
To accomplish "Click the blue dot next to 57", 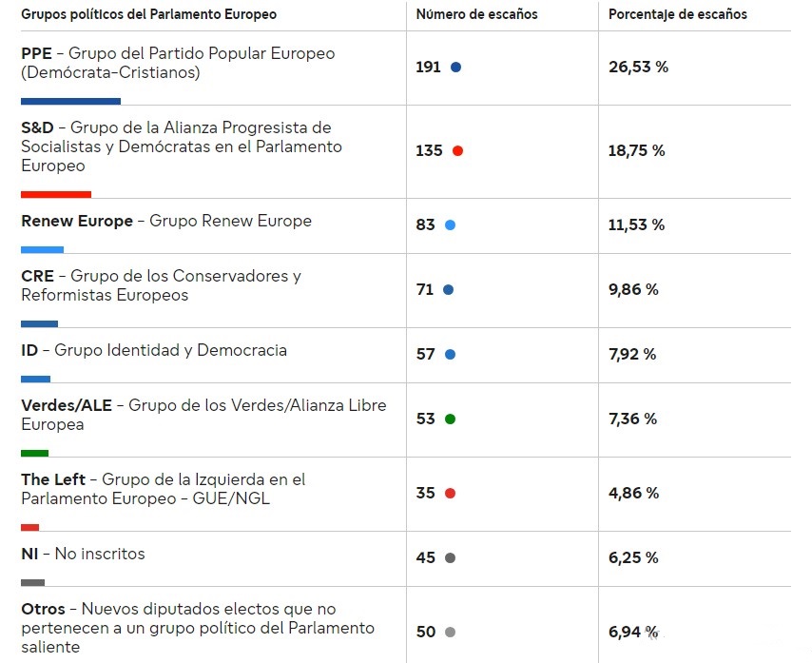I will point(450,355).
